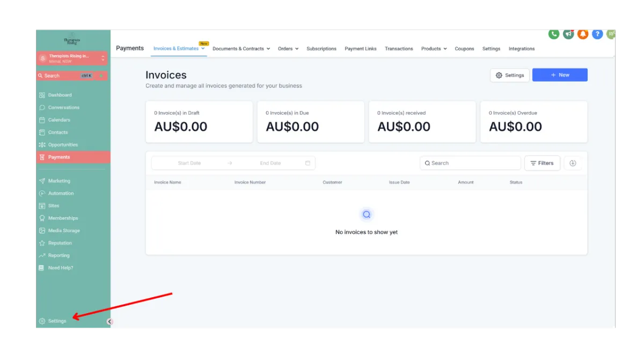This screenshot has height=362, width=644.
Task: Open the orange notifications bell
Action: coord(583,34)
